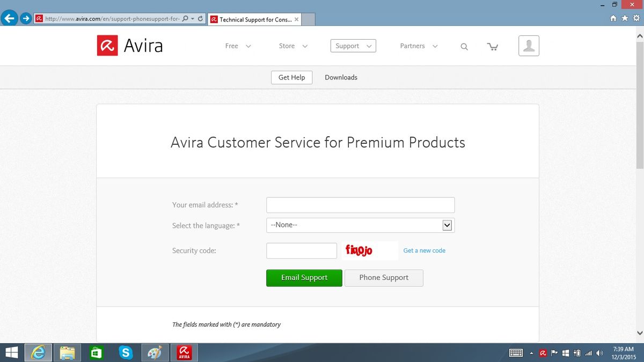Click the taskbar clock showing 7:39 AM
The width and height of the screenshot is (644, 362).
[624, 352]
